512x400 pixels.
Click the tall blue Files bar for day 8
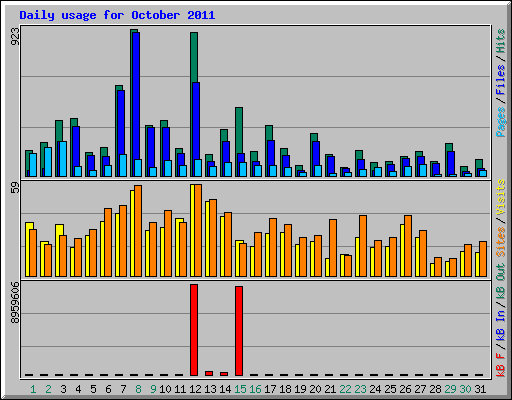(136, 97)
